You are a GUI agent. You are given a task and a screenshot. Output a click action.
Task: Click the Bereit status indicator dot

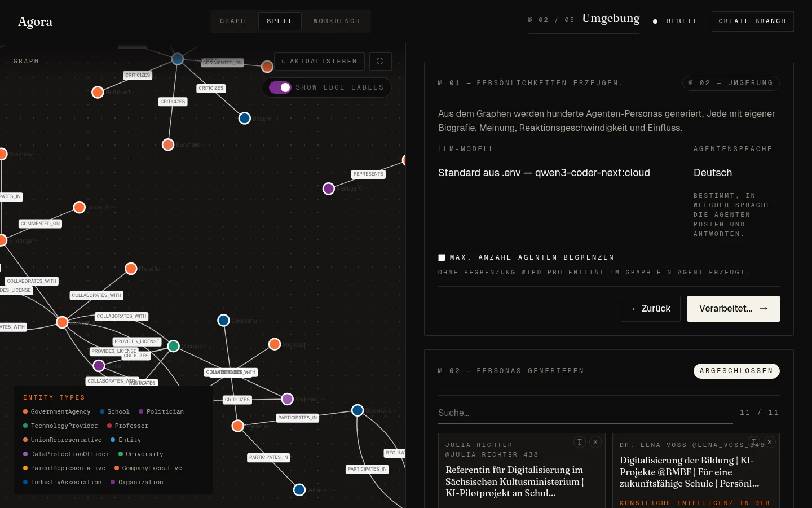click(655, 21)
